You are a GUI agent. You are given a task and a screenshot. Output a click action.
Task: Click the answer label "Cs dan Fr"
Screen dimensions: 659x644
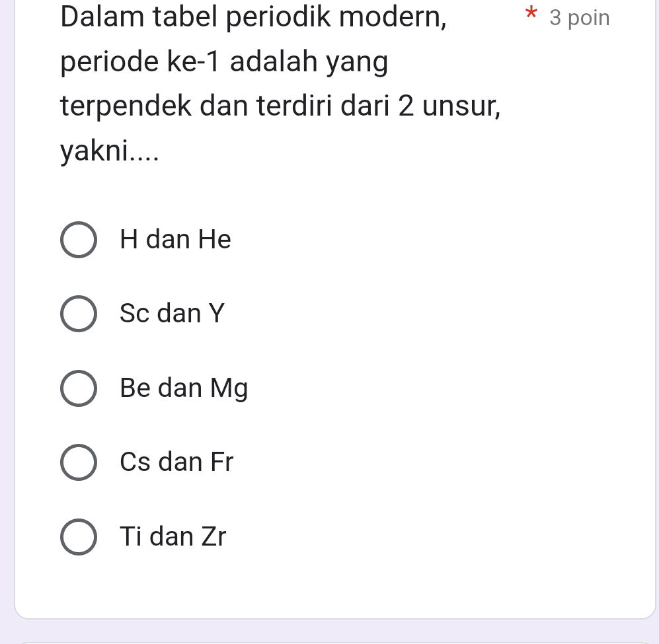[176, 462]
